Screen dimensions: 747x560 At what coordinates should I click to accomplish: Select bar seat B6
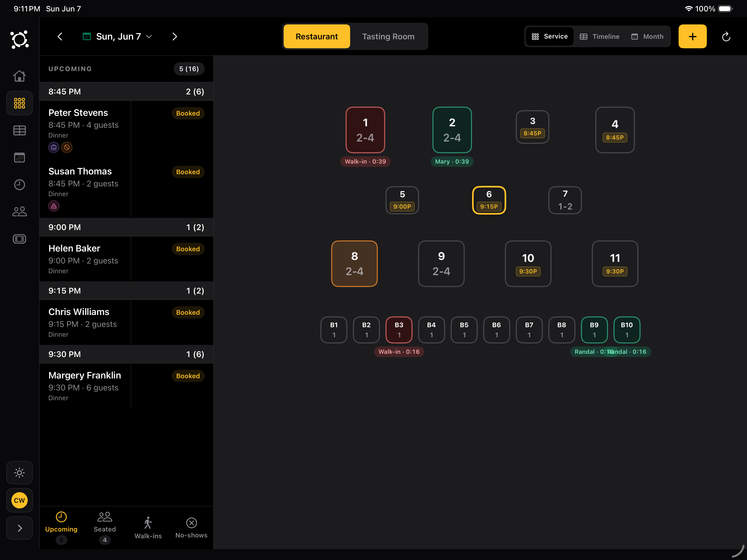496,330
